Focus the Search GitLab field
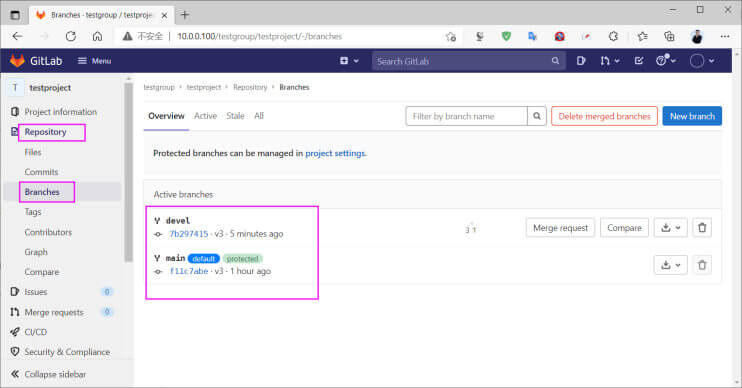The width and height of the screenshot is (742, 388). point(468,61)
